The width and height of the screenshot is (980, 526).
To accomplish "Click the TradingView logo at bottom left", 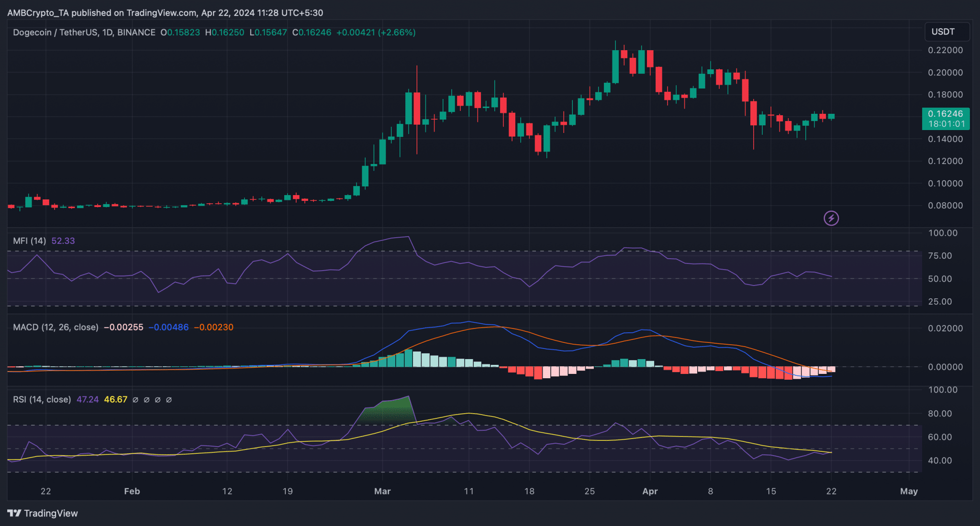I will pyautogui.click(x=43, y=513).
